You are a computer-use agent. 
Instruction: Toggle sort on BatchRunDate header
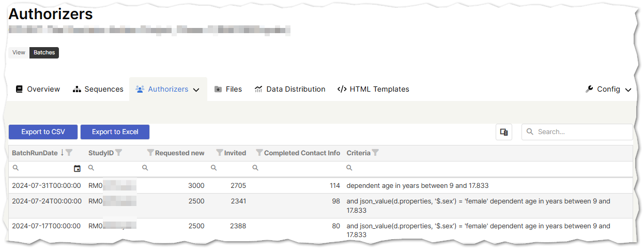pos(35,153)
